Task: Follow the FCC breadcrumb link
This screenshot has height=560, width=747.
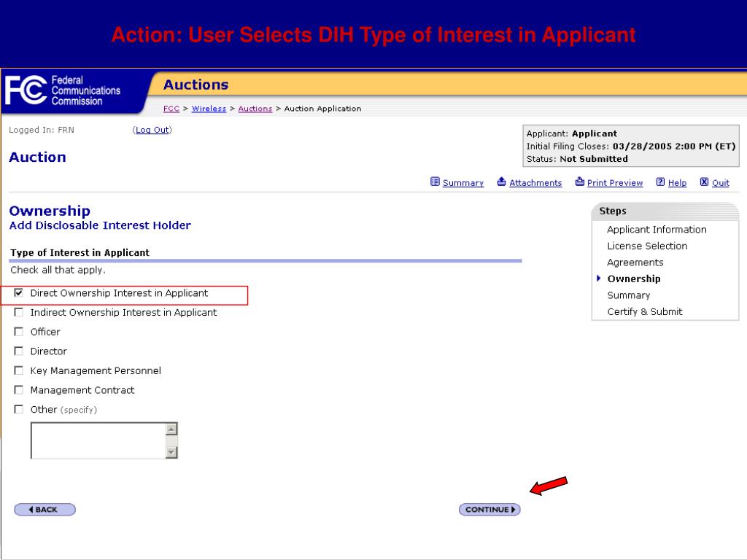Action: (x=171, y=109)
